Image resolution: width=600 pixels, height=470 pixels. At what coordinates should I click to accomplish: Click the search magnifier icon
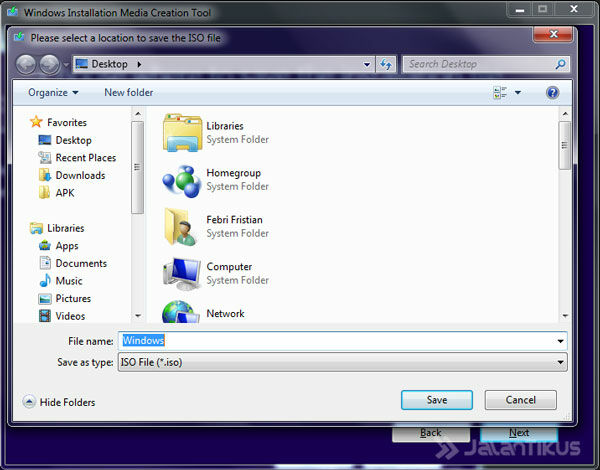coord(561,64)
